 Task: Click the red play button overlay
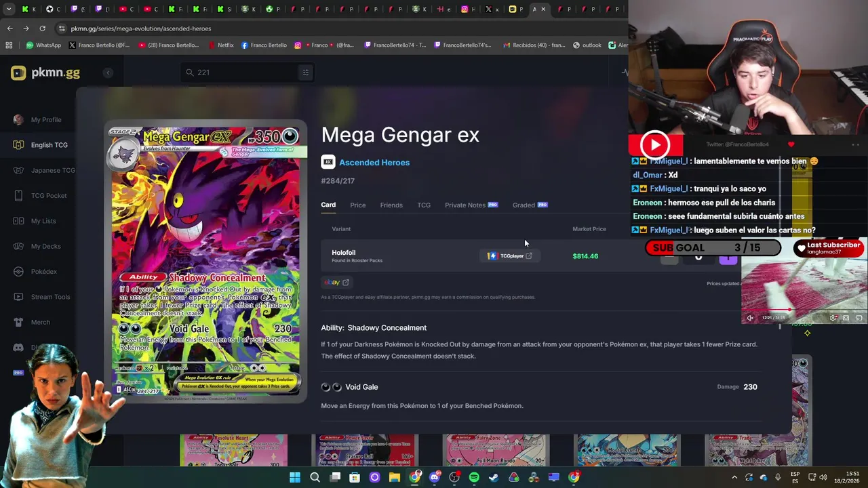(x=654, y=145)
